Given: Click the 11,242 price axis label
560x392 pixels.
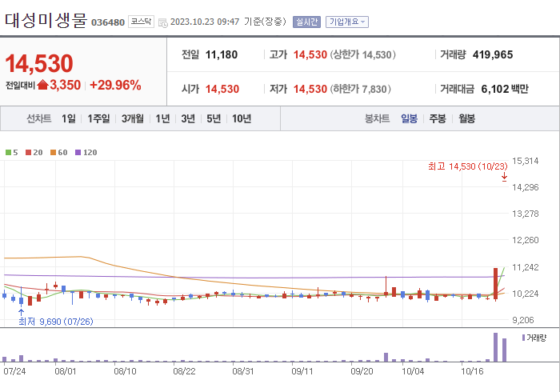Looking at the screenshot, I should pos(526,267).
